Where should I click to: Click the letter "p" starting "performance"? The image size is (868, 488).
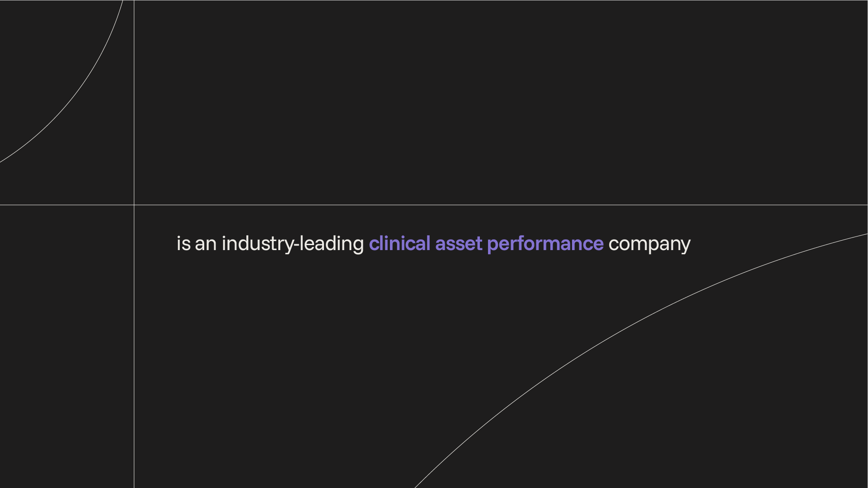[493, 247]
